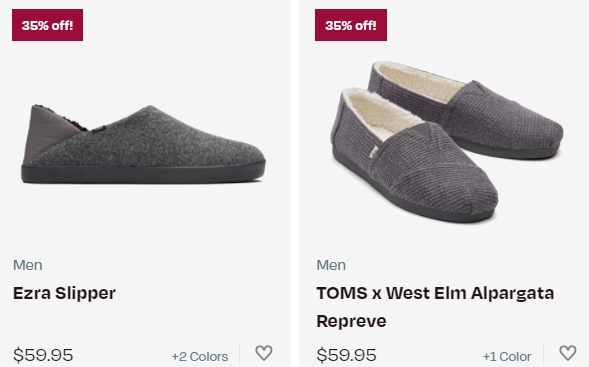Add Ezra Slipper to wishlist heart

pos(264,353)
